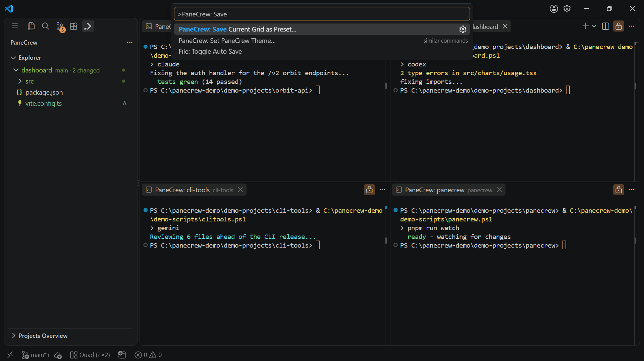644x361 pixels.
Task: Open the hamburger application menu
Action: coord(15,26)
